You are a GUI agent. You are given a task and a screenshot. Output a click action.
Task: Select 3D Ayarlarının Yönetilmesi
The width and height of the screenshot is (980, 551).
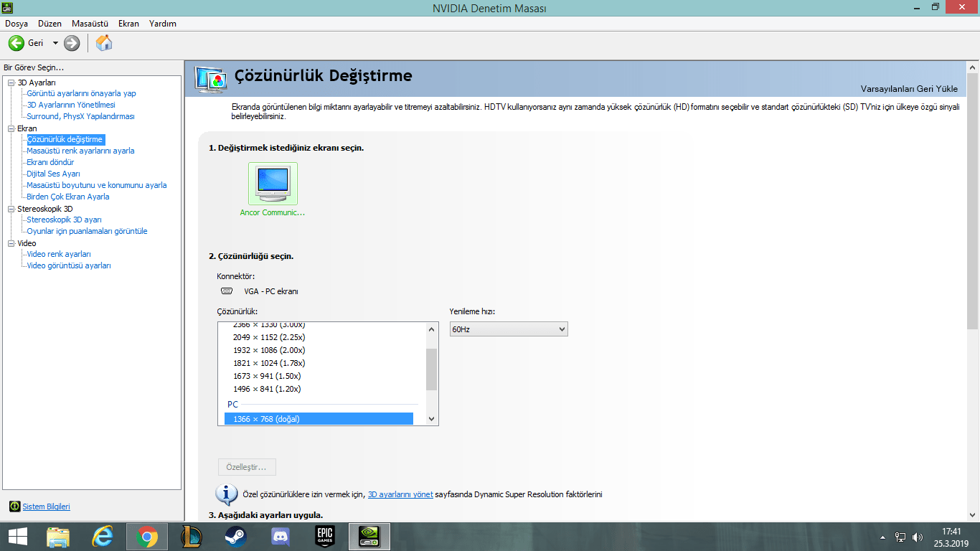pos(71,105)
